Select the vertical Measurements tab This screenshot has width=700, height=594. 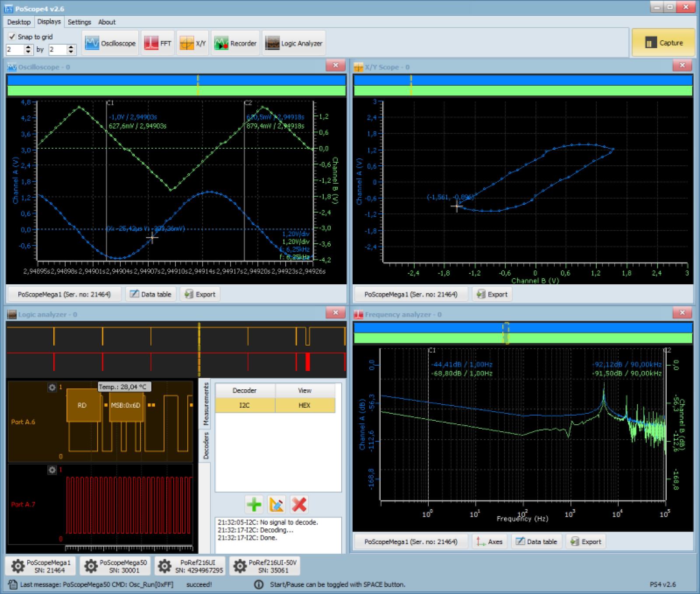click(206, 404)
